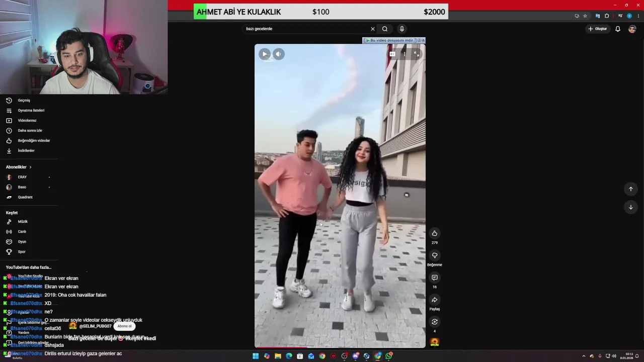This screenshot has height=362, width=644.
Task: Open the three-dot video options menu
Action: point(405,54)
